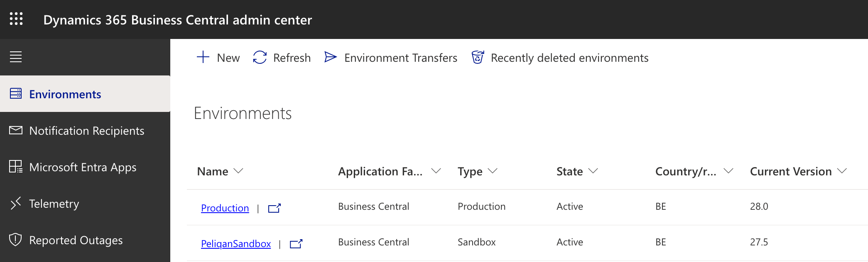Open the PeliqanSandbox environment link
868x262 pixels.
point(236,244)
